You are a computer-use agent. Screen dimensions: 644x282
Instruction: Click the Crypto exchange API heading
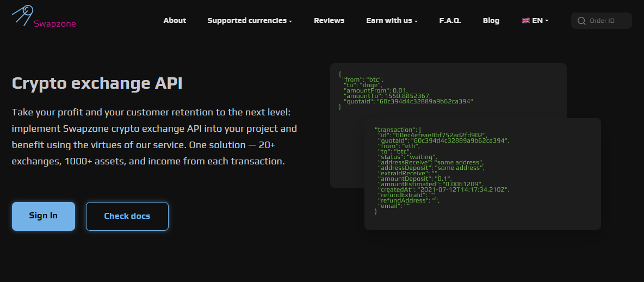coord(97,83)
